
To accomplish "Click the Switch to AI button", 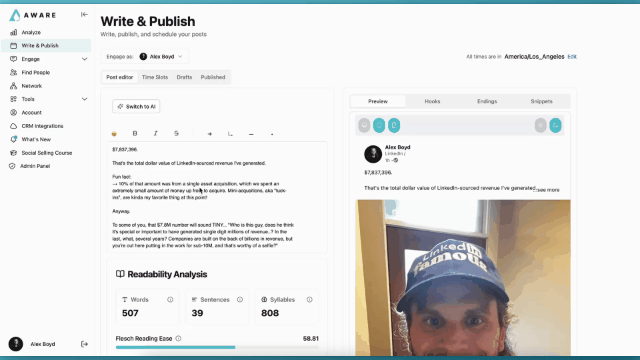I will [136, 107].
